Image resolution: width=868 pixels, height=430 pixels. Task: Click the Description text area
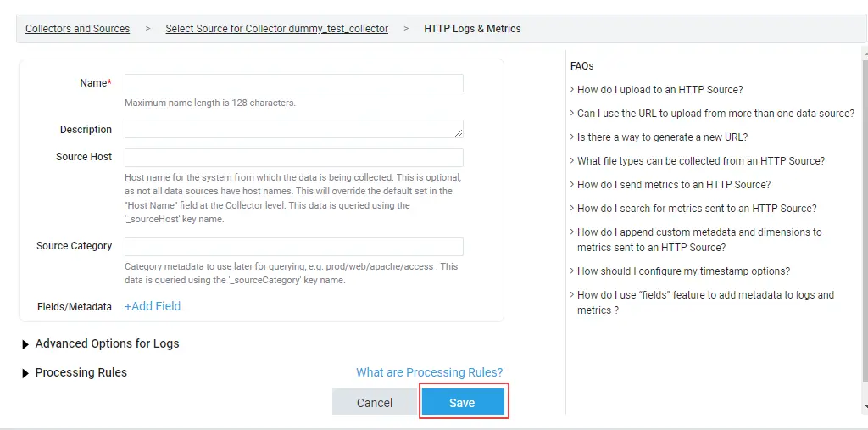point(293,129)
